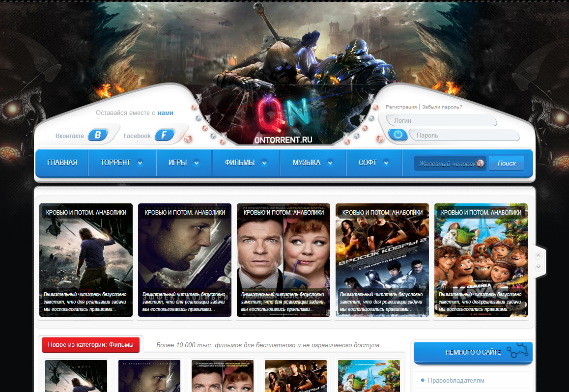The image size is (569, 392).
Task: Open the ФИЛЬМЫ menu item
Action: pyautogui.click(x=239, y=163)
